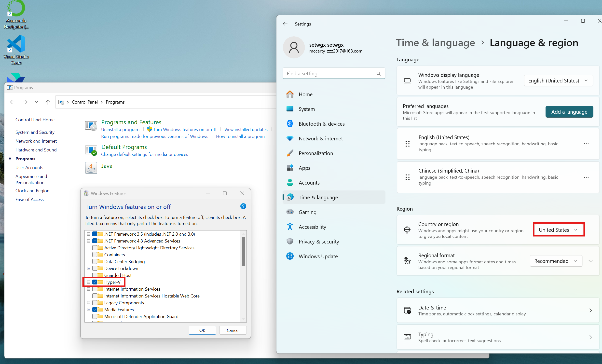
Task: Click the drag handle for Chinese (Simplified, China)
Action: coord(408,177)
